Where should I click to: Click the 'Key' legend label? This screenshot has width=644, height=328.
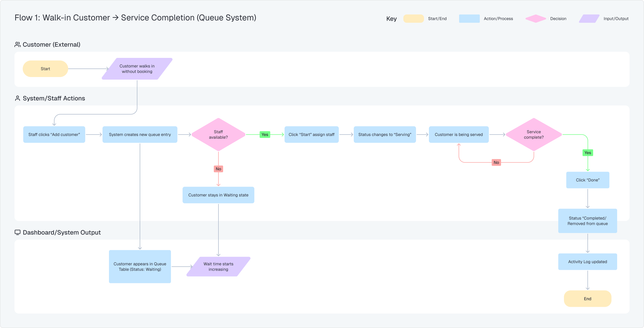pos(391,19)
